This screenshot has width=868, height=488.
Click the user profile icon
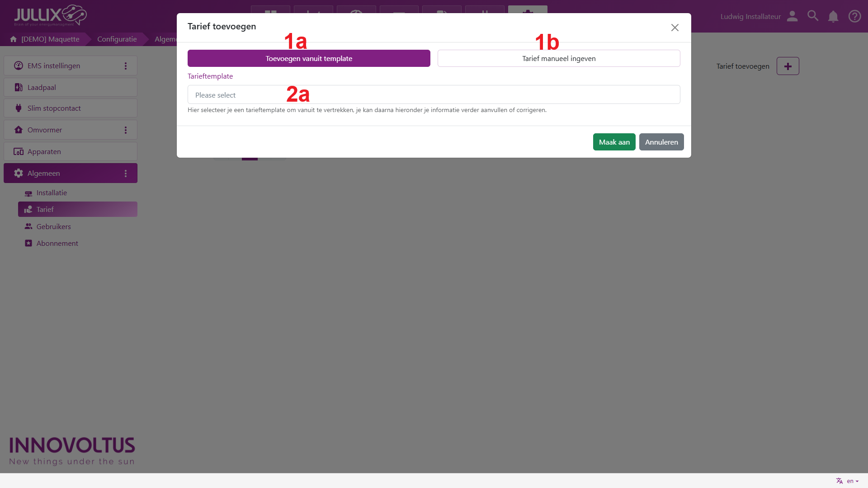792,16
